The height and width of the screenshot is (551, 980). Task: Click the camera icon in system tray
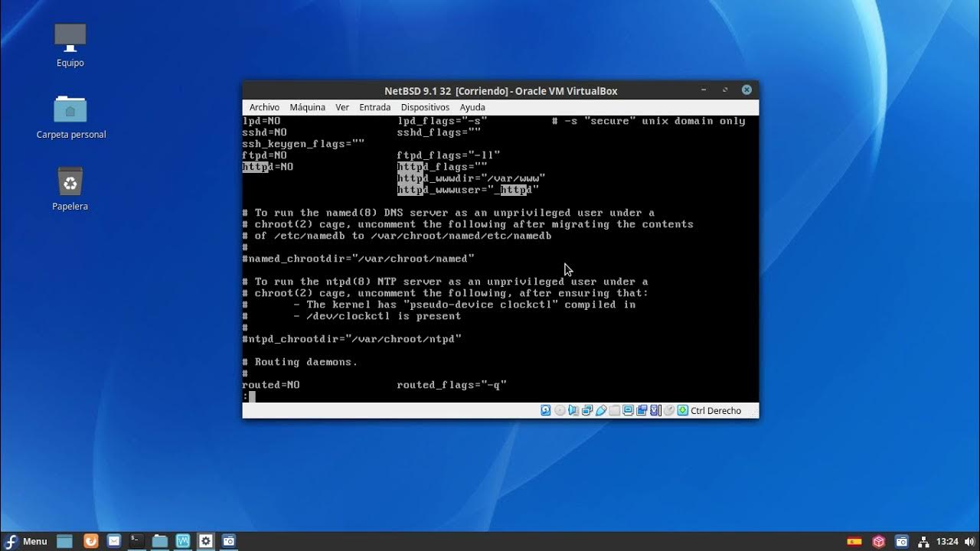pyautogui.click(x=902, y=541)
